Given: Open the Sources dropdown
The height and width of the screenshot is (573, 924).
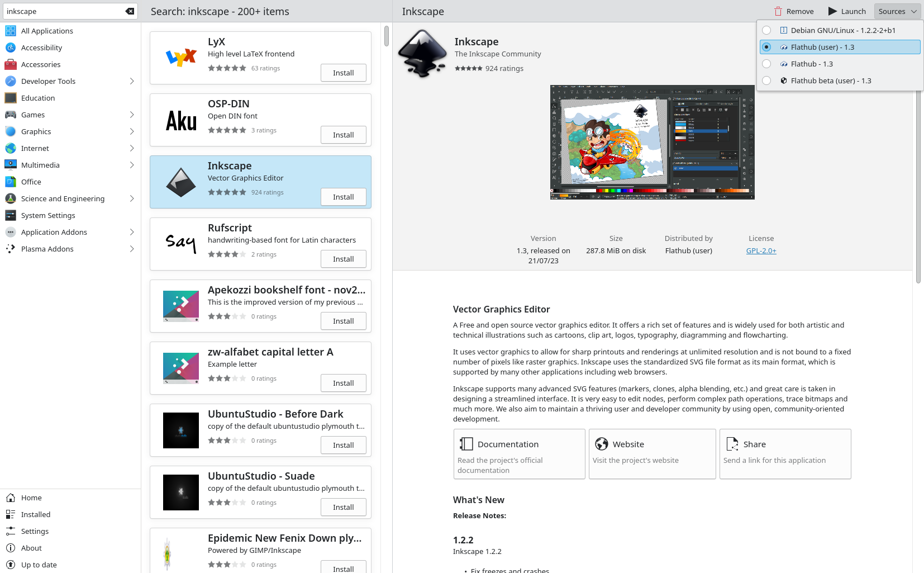Looking at the screenshot, I should [897, 11].
